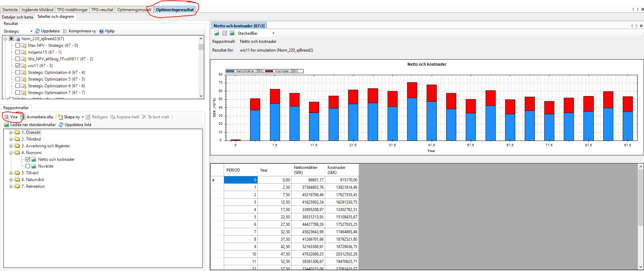Click the Ladda ner standardmallar download icon
This screenshot has width=644, height=271.
coord(6,125)
